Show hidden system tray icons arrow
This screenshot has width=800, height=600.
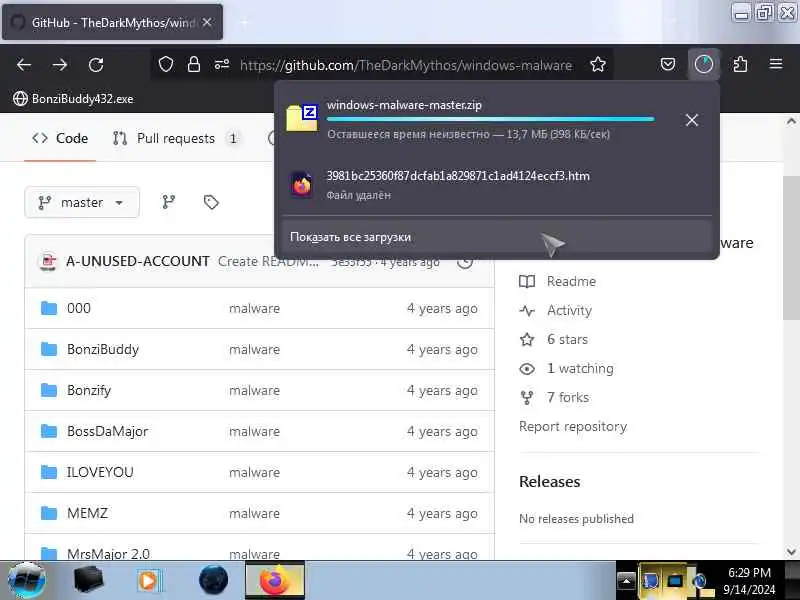(x=627, y=580)
